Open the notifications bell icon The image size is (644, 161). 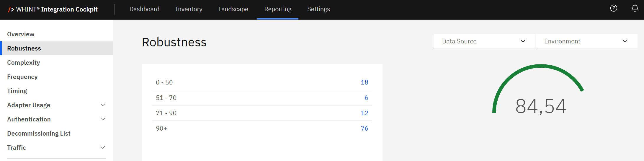(635, 8)
